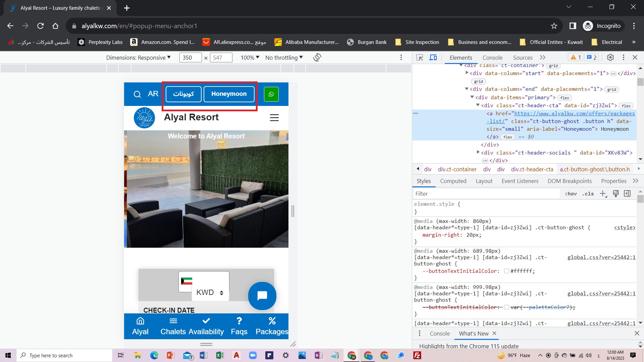
Task: Toggle the .cls class editor
Action: click(588, 194)
